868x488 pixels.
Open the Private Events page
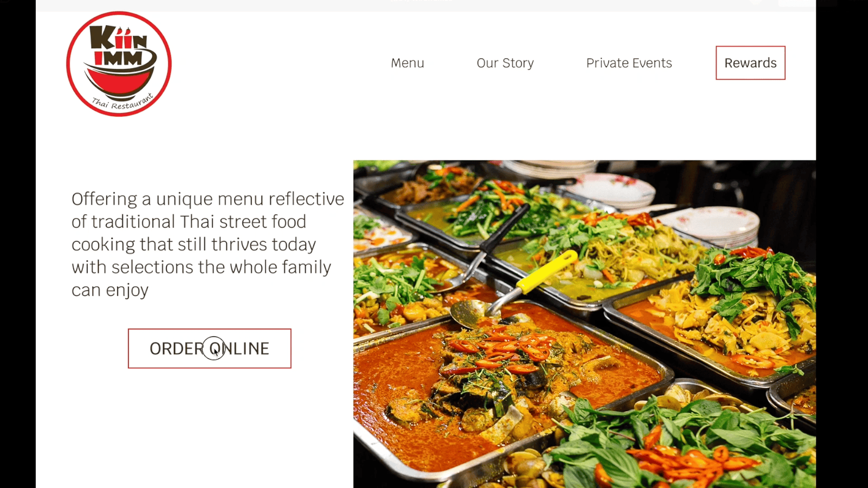[629, 63]
